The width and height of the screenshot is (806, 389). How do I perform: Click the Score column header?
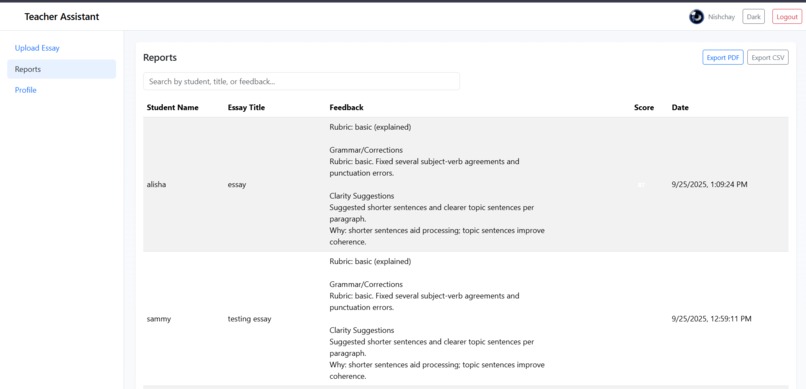(x=644, y=107)
